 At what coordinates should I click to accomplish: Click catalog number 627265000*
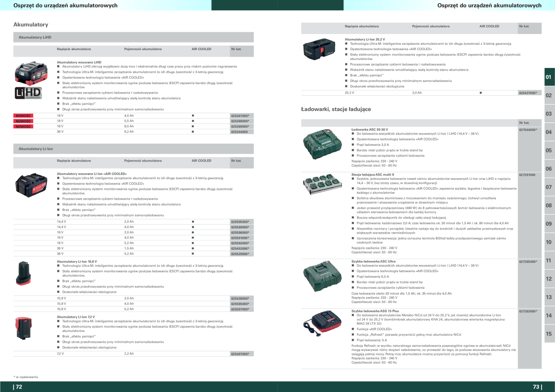[529, 261]
